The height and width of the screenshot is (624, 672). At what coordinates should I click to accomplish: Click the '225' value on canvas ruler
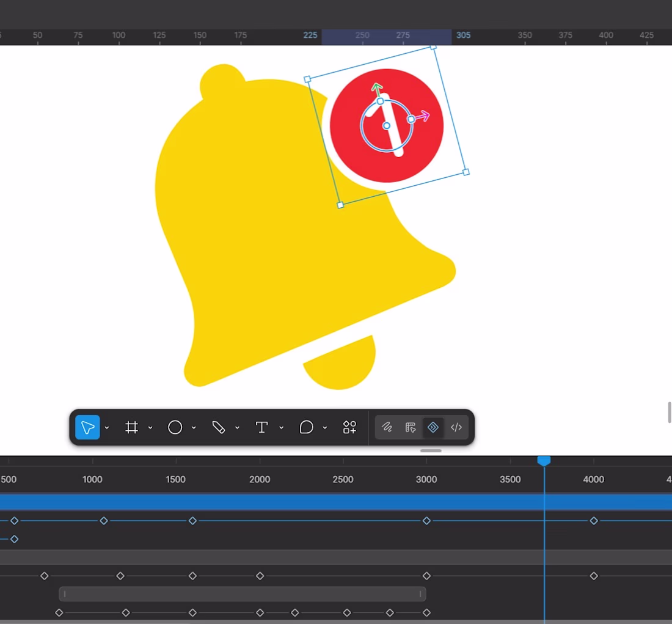click(310, 35)
